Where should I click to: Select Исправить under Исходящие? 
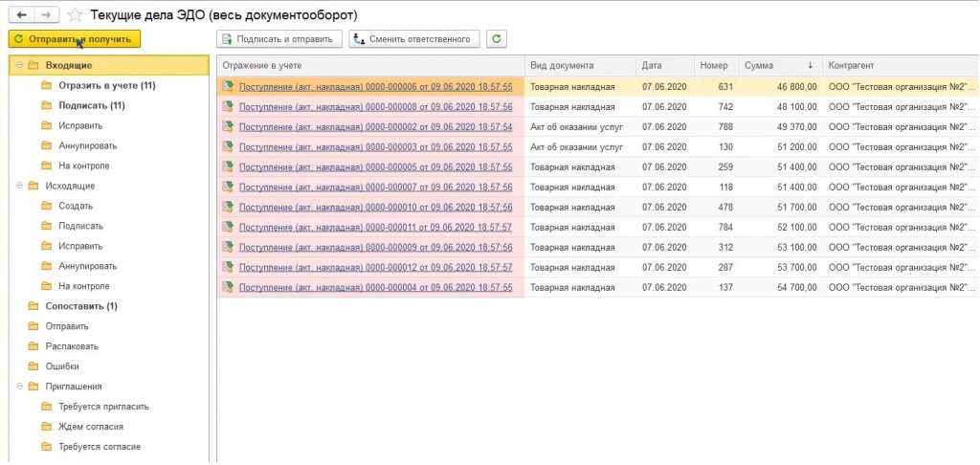80,246
